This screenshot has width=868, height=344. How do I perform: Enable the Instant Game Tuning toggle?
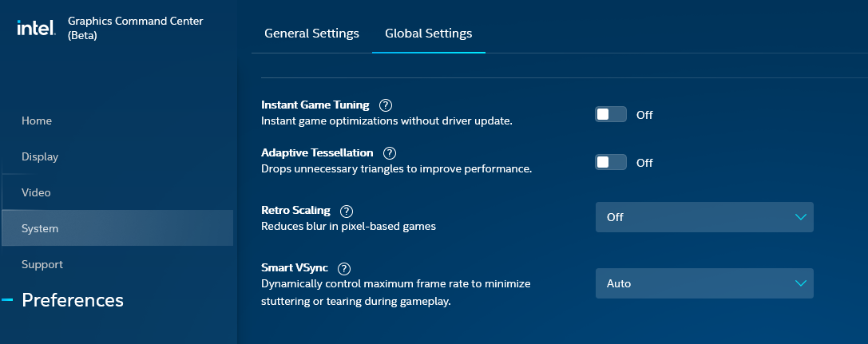pos(611,114)
